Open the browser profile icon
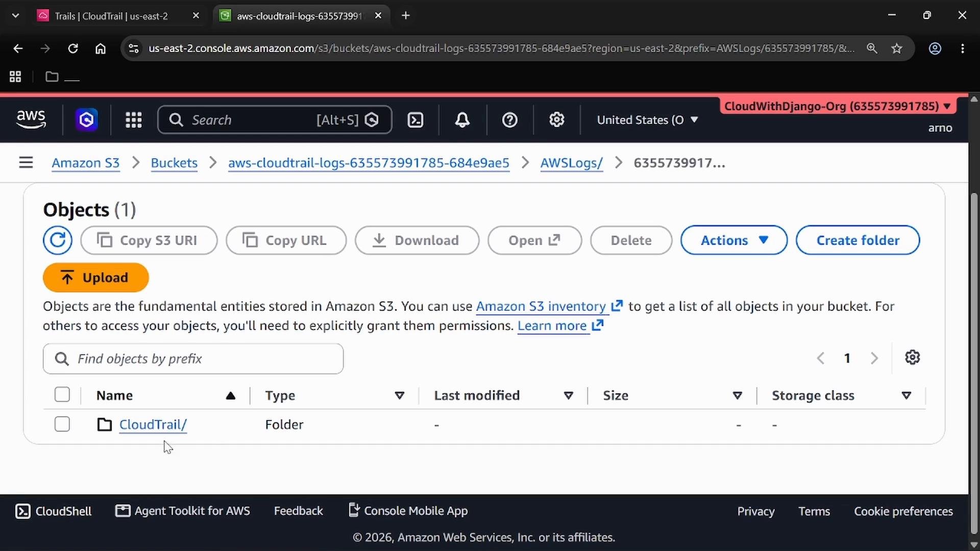980x551 pixels. 935,48
